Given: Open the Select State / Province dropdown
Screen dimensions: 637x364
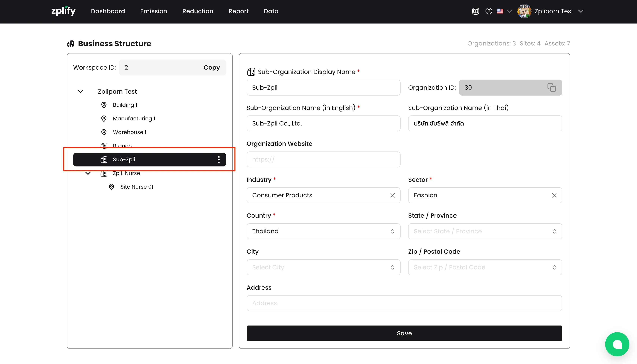Looking at the screenshot, I should pyautogui.click(x=485, y=231).
